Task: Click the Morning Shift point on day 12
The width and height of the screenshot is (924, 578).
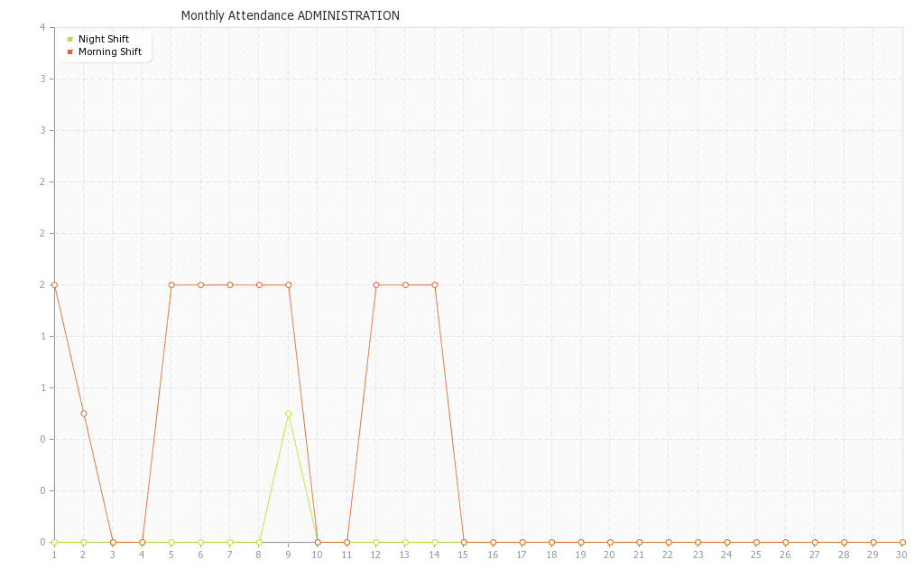Action: pyautogui.click(x=376, y=284)
